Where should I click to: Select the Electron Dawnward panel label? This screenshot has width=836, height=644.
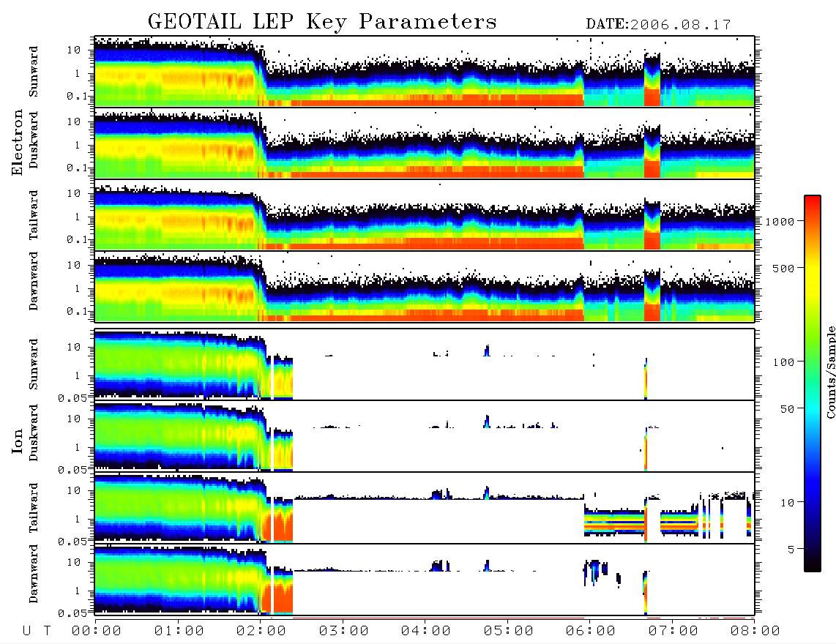click(x=34, y=281)
